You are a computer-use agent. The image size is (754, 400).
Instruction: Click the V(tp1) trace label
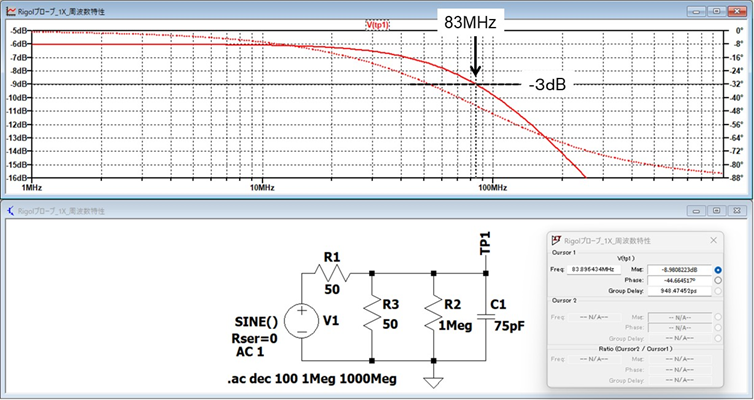(378, 24)
